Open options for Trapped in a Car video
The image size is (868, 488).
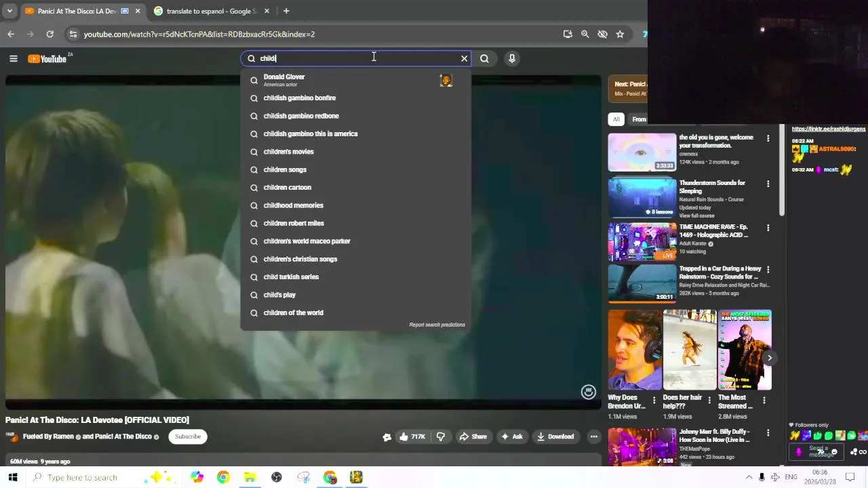point(768,270)
